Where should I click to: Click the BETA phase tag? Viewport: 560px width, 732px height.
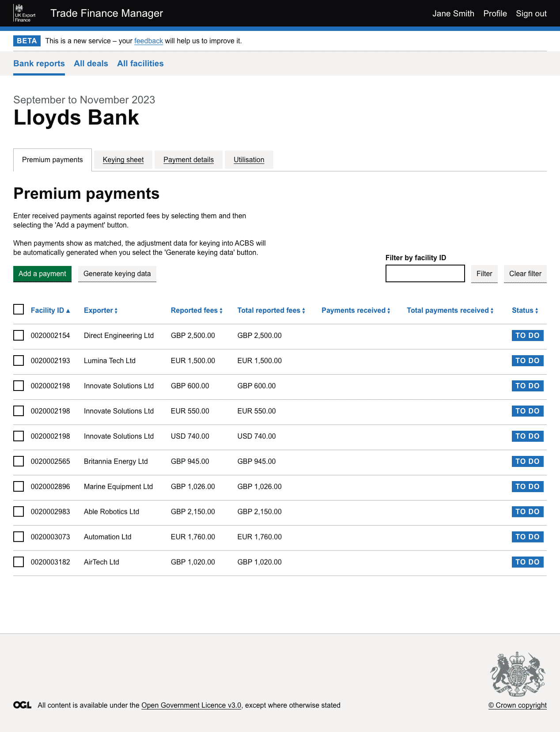[27, 41]
